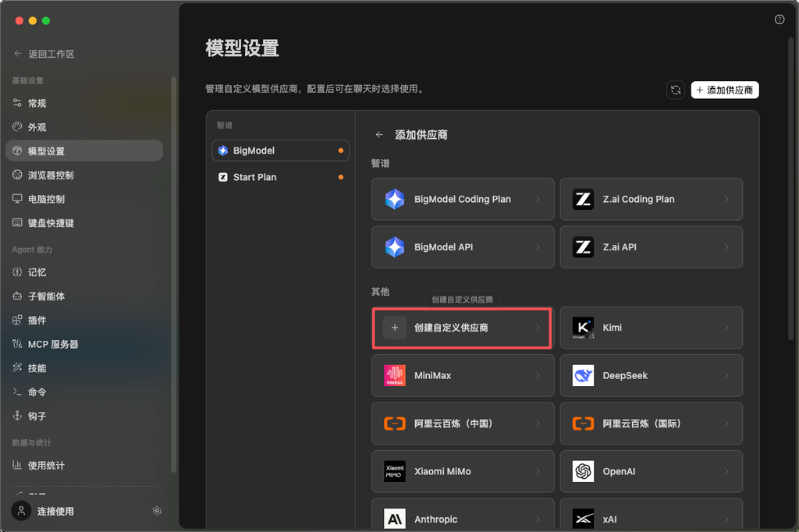Open 钩子 hooks settings
Viewport: 799px width, 532px height.
tap(84, 417)
